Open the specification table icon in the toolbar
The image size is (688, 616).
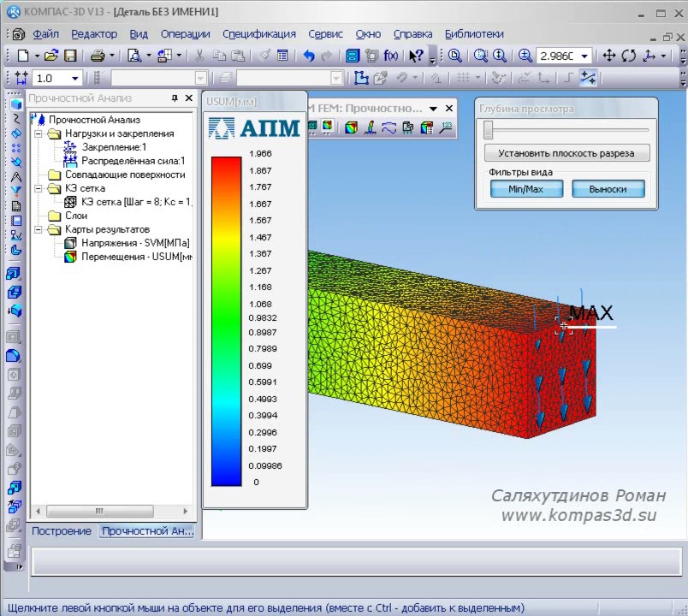pyautogui.click(x=283, y=56)
